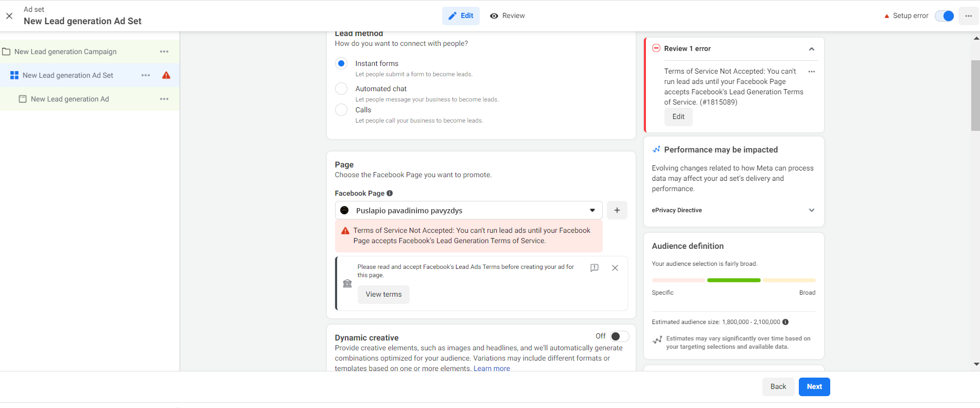Image resolution: width=980 pixels, height=408 pixels.
Task: Open options for New Lead generation Campaign
Action: (x=164, y=52)
